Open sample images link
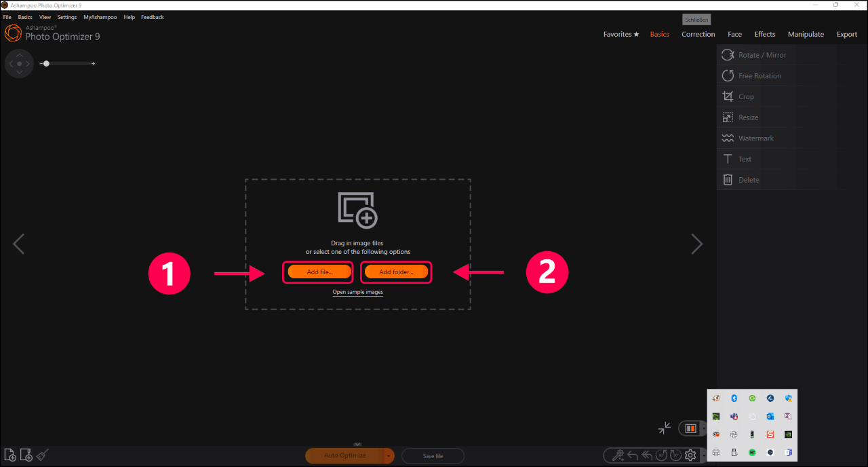Image resolution: width=868 pixels, height=467 pixels. (358, 293)
